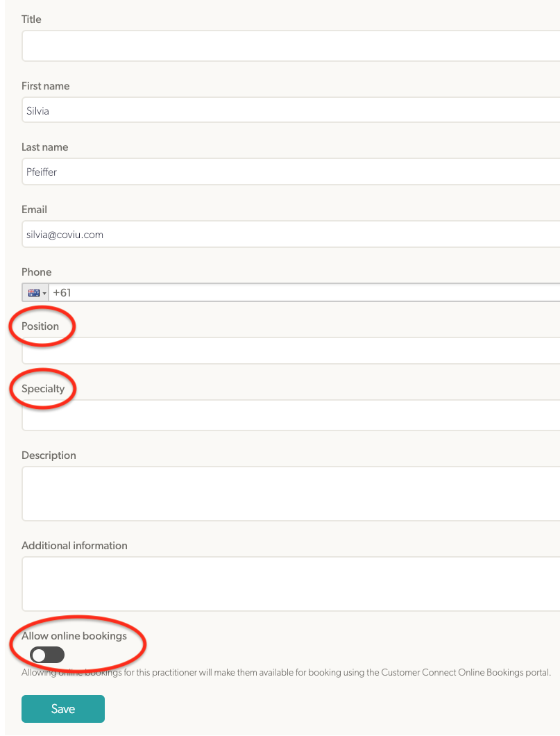Click the Description text area
This screenshot has height=736, width=560.
(x=291, y=493)
